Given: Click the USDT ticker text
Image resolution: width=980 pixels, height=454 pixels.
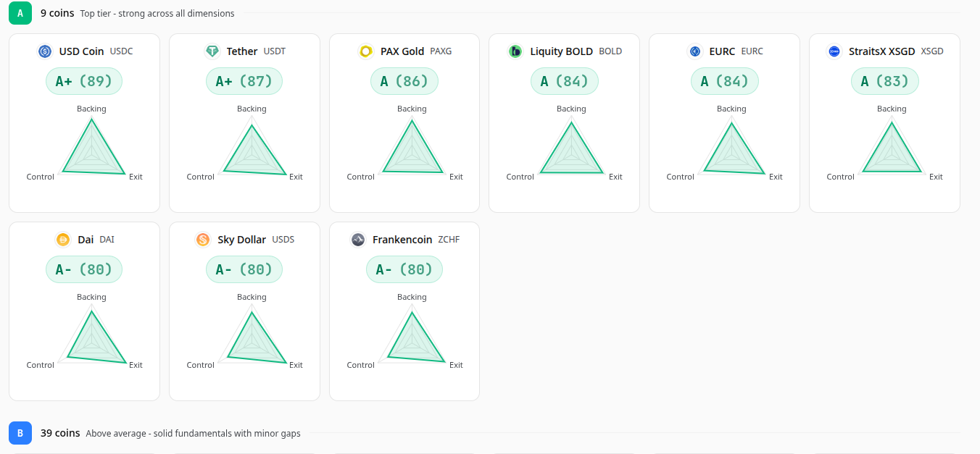Looking at the screenshot, I should coord(275,51).
